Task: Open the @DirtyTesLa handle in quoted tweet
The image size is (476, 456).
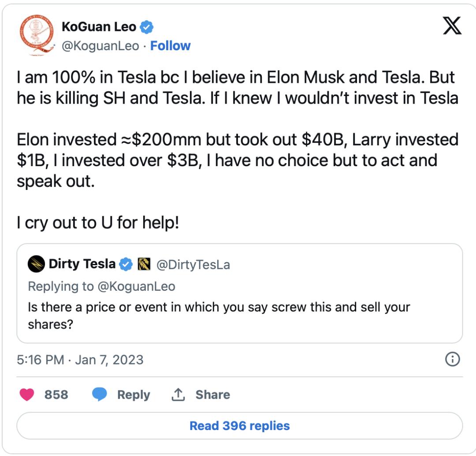Action: click(x=193, y=264)
